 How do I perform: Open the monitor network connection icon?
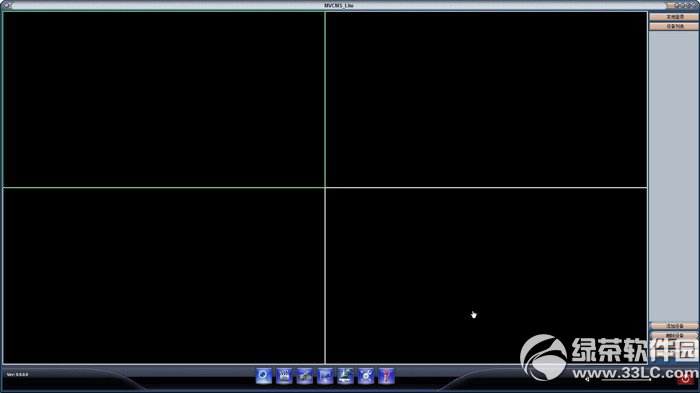click(x=346, y=376)
